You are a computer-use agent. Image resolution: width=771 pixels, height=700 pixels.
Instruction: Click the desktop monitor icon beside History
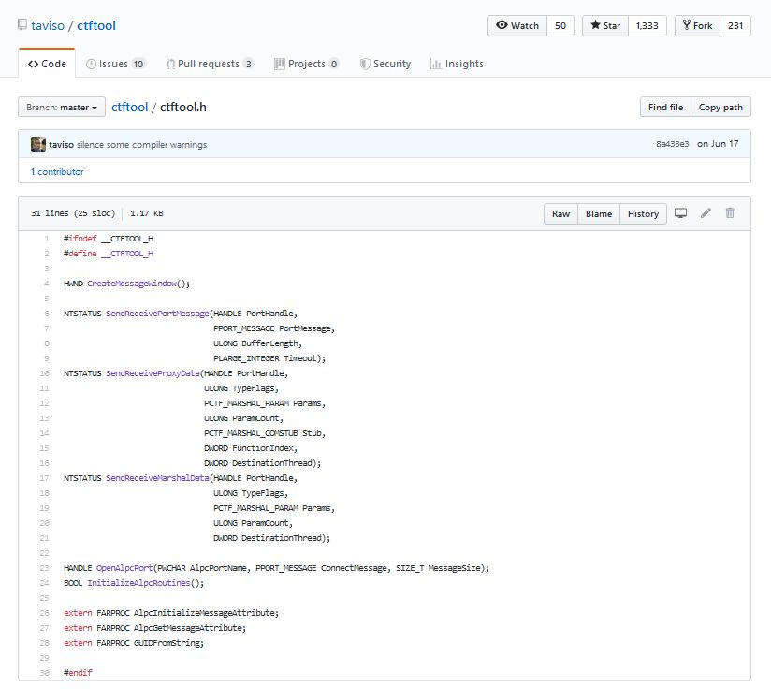pyautogui.click(x=681, y=213)
